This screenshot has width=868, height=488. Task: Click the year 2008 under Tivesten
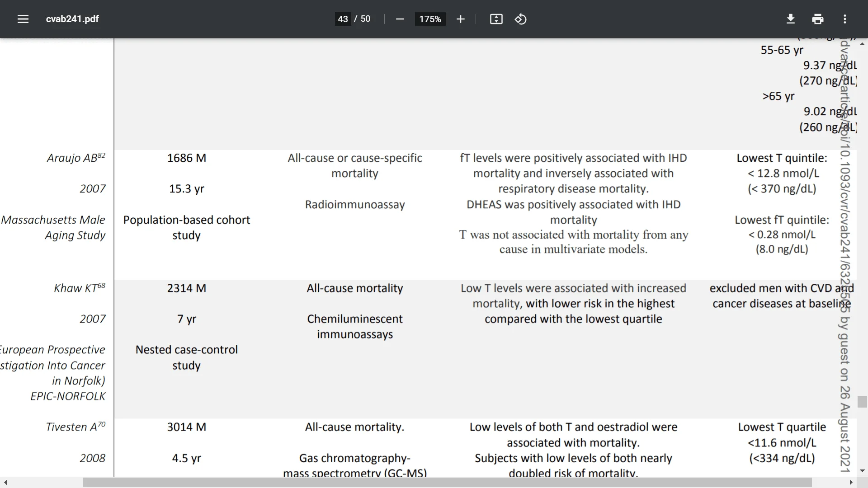point(93,458)
